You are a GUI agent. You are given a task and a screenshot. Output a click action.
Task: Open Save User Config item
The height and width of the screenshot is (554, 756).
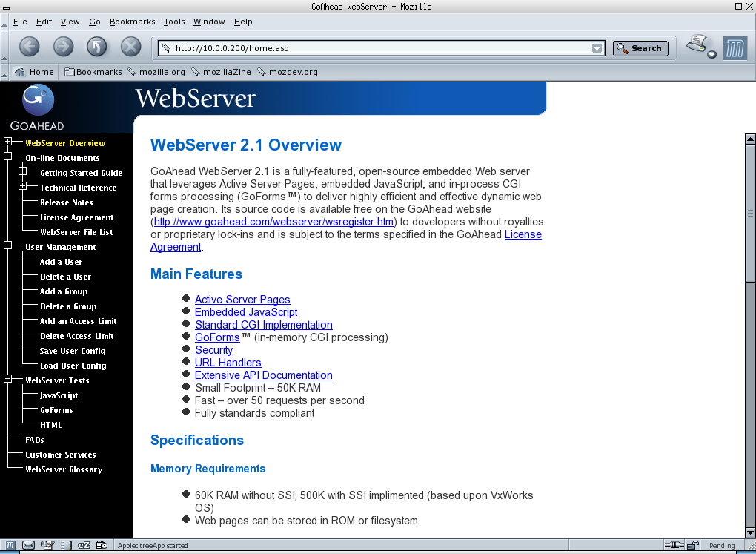73,351
